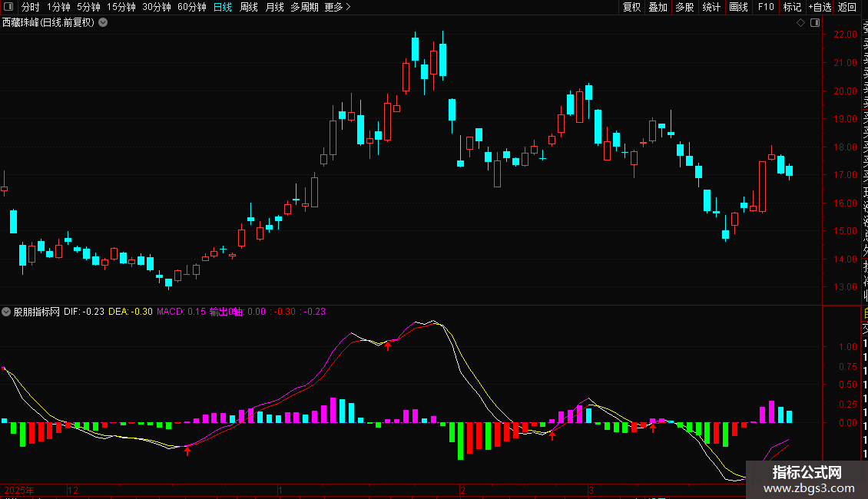This screenshot has height=499, width=868.
Task: Open 多股 multi-stock view
Action: pyautogui.click(x=684, y=7)
